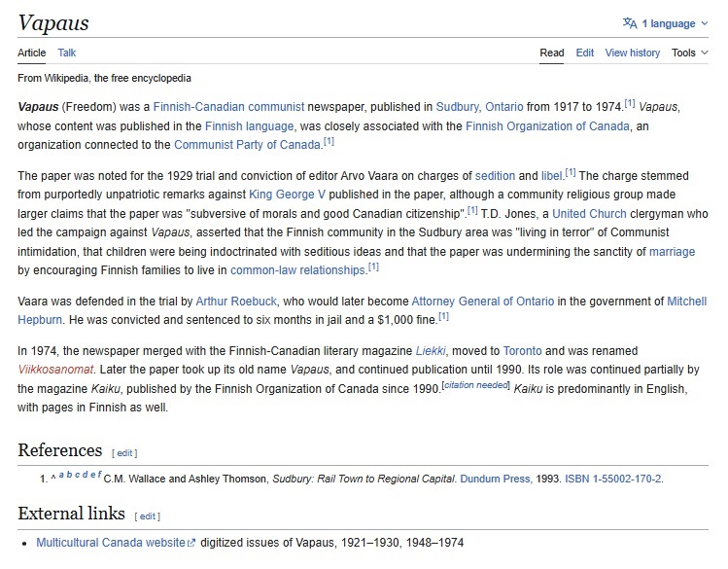Click the Vapaus page title
This screenshot has height=569, width=728.
point(53,22)
